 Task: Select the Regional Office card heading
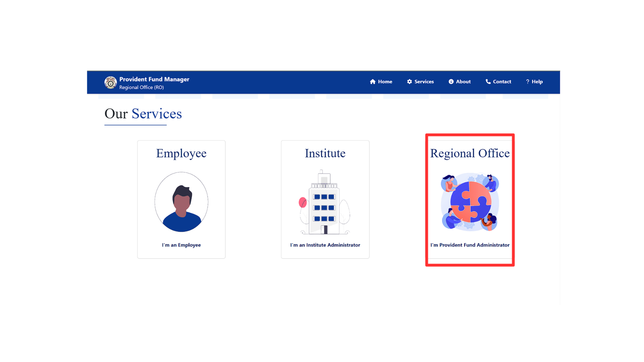470,153
